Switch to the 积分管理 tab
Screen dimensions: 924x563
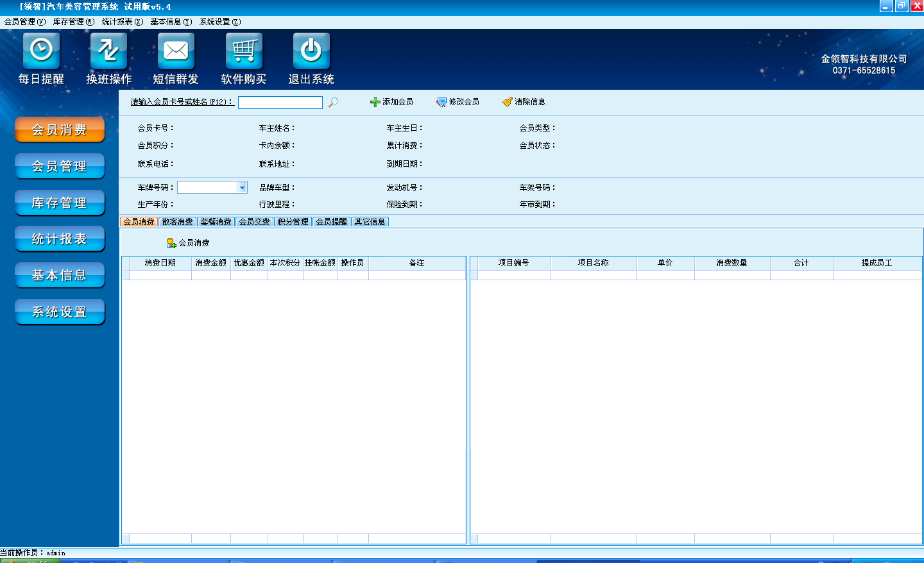pos(293,222)
